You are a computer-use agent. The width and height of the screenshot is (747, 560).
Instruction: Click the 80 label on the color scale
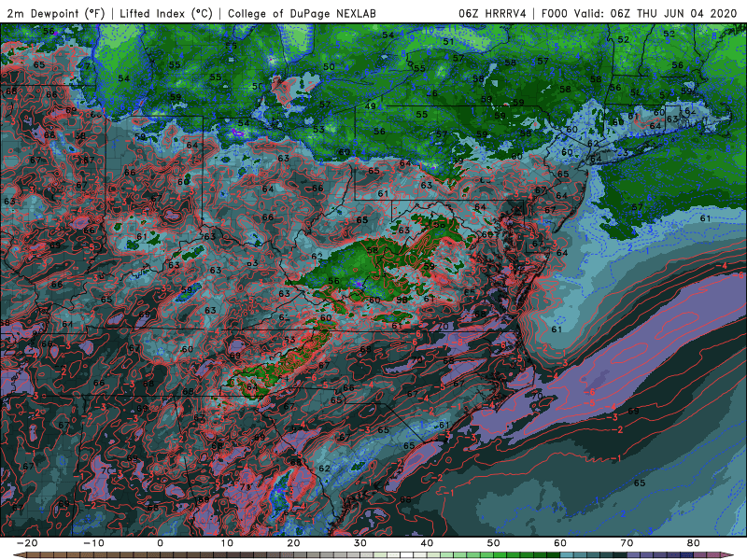click(x=694, y=543)
